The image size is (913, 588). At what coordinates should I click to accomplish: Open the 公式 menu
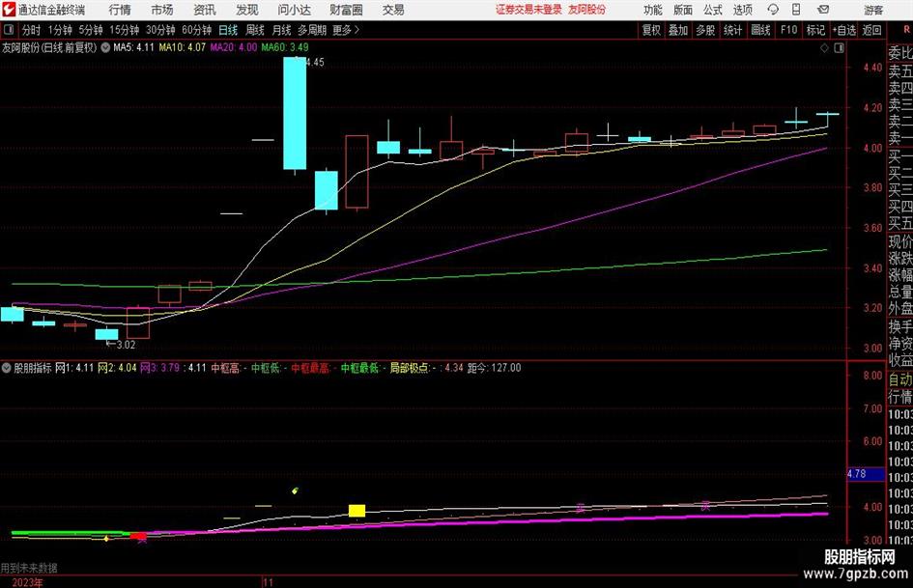[x=712, y=10]
